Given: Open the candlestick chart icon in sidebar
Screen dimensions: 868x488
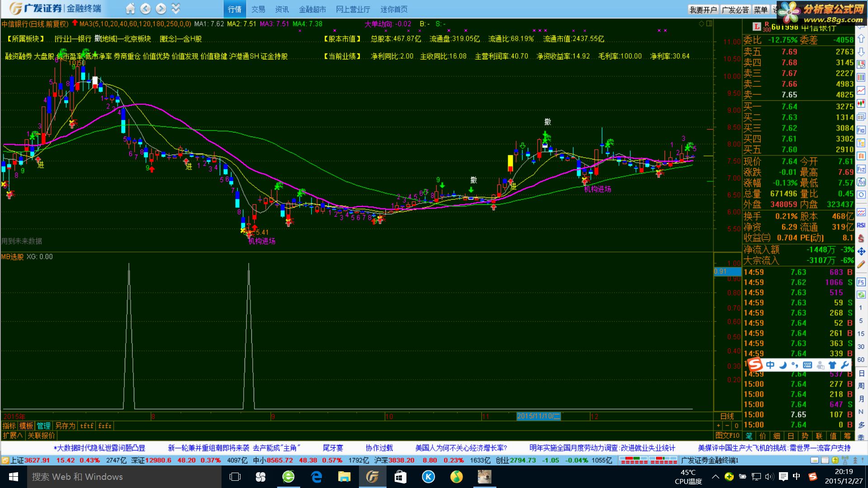Looking at the screenshot, I should (x=861, y=104).
